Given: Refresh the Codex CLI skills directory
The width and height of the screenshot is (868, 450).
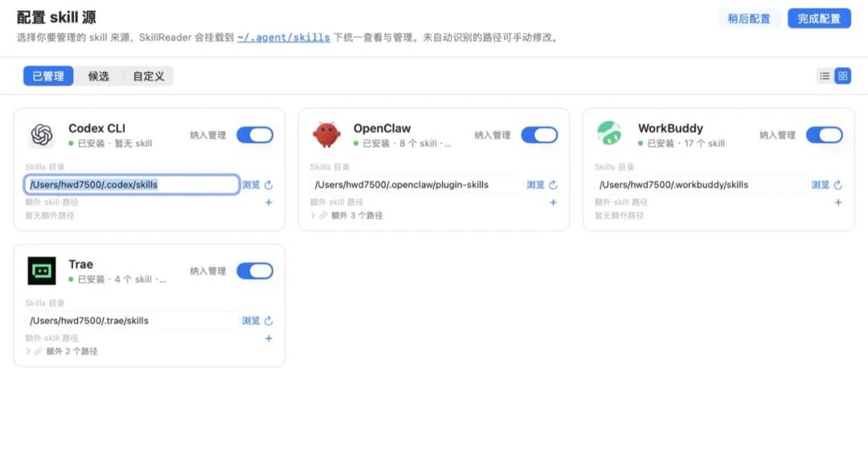Looking at the screenshot, I should coord(268,185).
